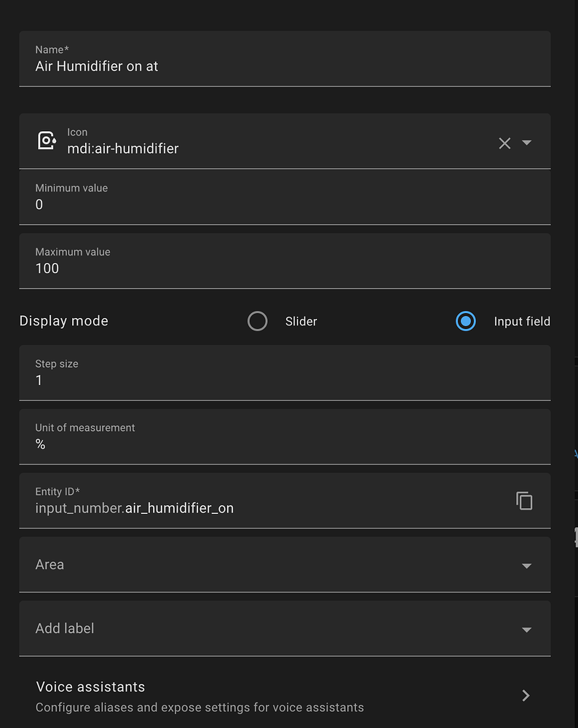Click the air-humidifier icon preview

(46, 141)
